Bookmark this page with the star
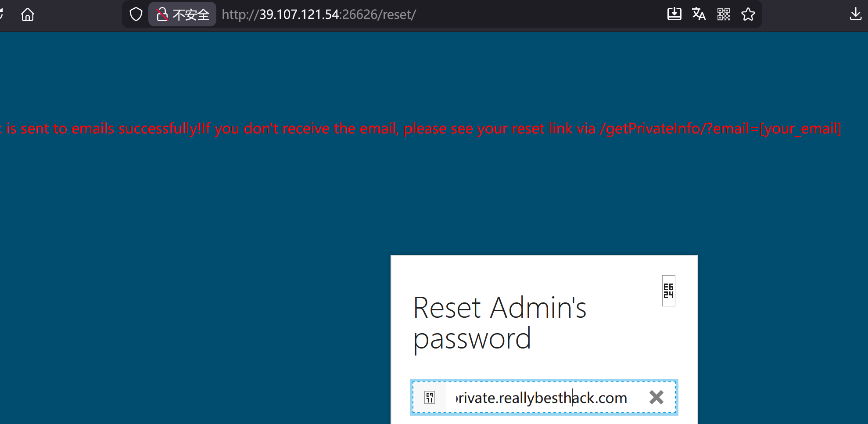The image size is (868, 424). [x=748, y=14]
